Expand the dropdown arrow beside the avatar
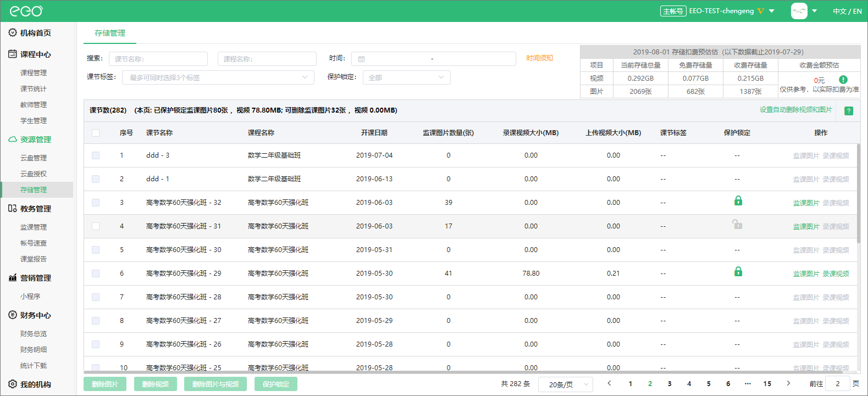868x396 pixels. click(814, 11)
